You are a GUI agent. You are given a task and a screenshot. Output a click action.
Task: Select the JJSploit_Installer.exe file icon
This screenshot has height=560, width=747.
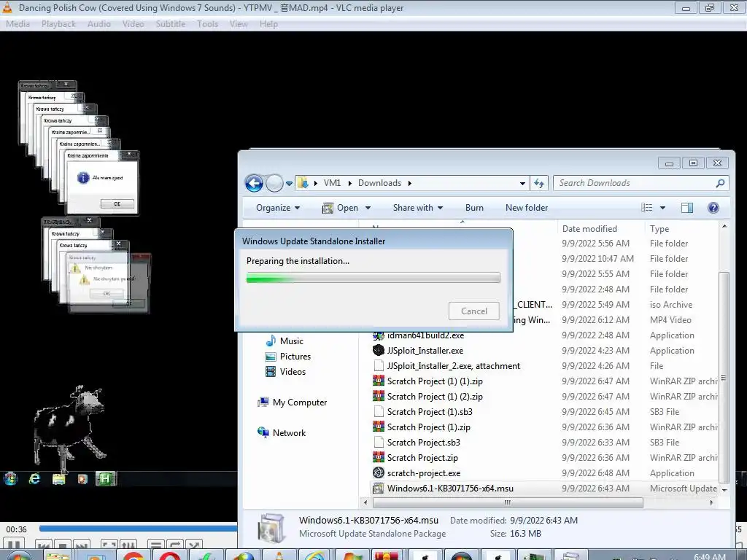pyautogui.click(x=379, y=351)
